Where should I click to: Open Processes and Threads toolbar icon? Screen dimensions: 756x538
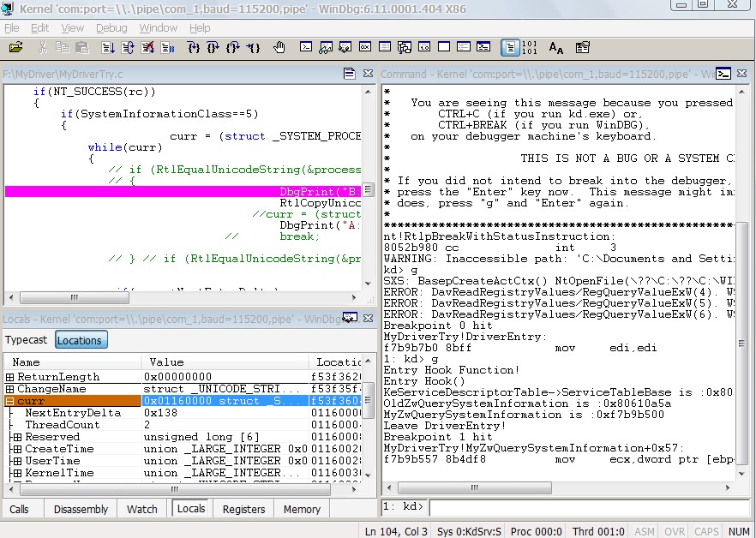(x=464, y=47)
